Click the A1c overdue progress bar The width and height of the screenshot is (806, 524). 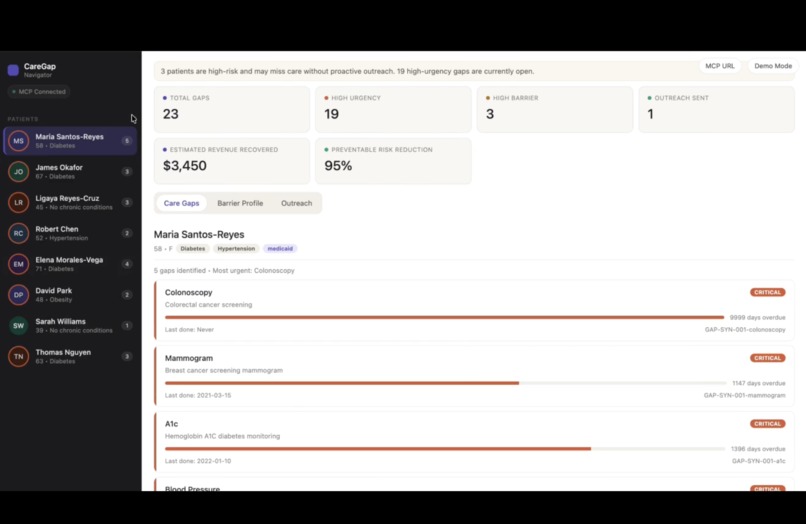click(x=445, y=449)
